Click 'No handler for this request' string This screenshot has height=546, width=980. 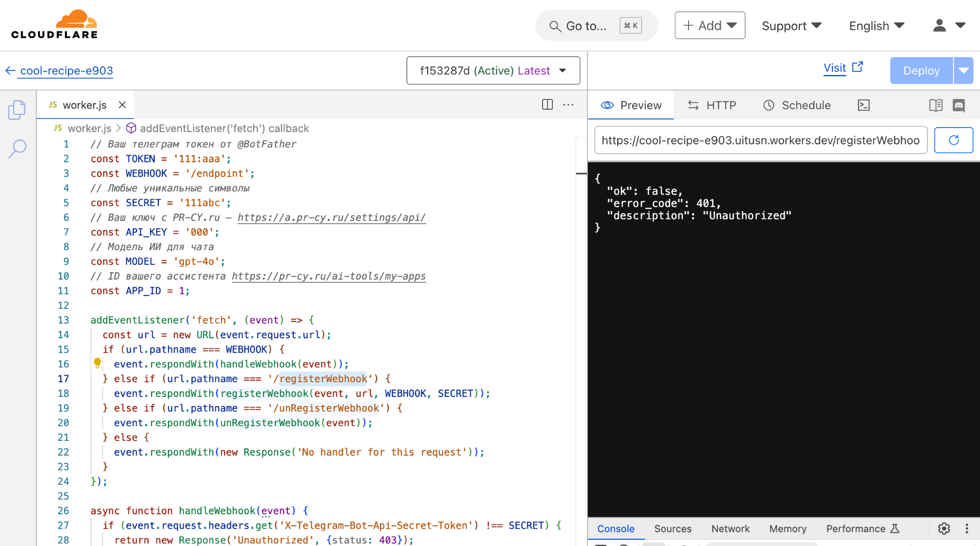pos(382,452)
